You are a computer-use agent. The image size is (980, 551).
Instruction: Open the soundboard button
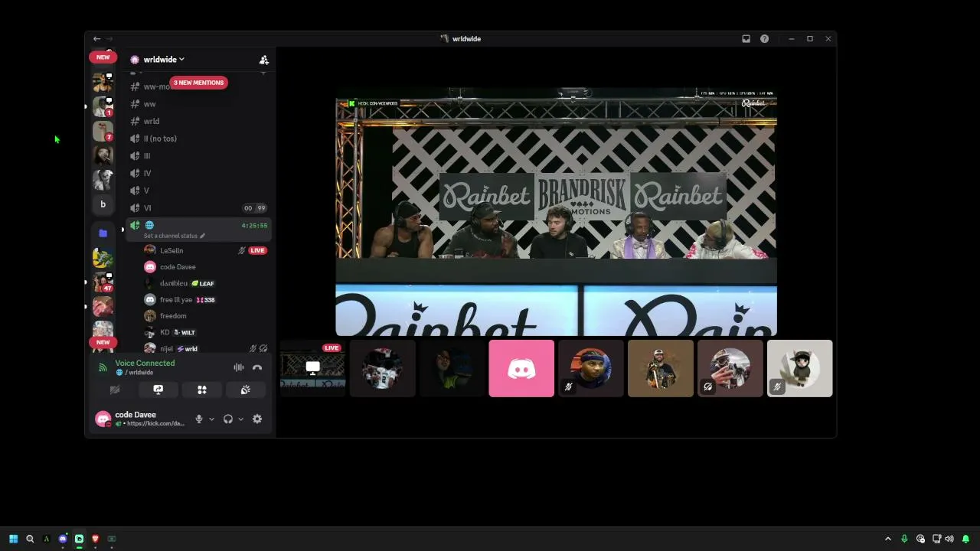click(246, 390)
